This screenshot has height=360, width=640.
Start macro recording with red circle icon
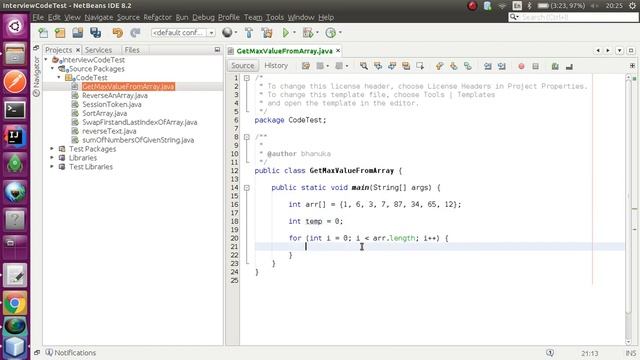click(521, 66)
